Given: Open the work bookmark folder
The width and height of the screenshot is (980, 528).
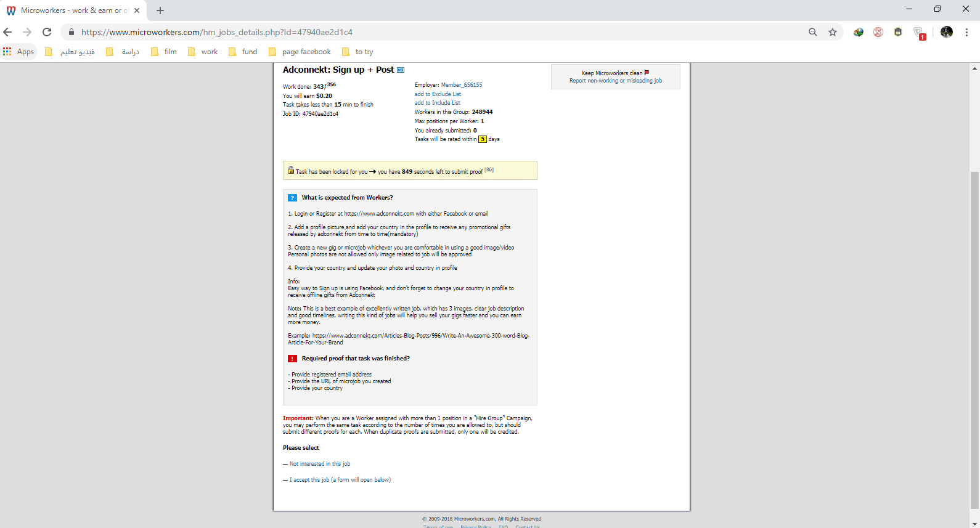Looking at the screenshot, I should [x=203, y=52].
